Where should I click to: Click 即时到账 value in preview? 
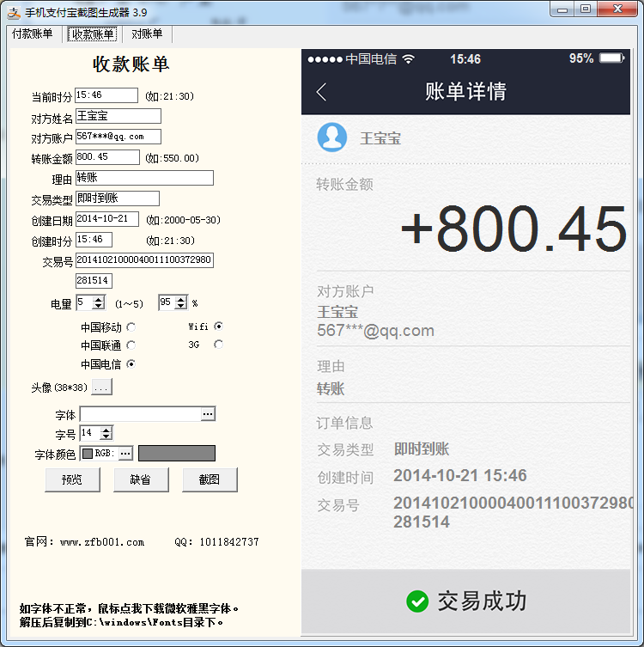click(x=422, y=449)
